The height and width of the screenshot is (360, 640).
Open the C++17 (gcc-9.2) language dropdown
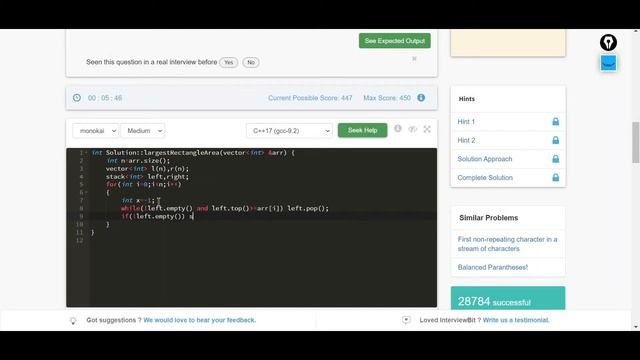point(289,131)
